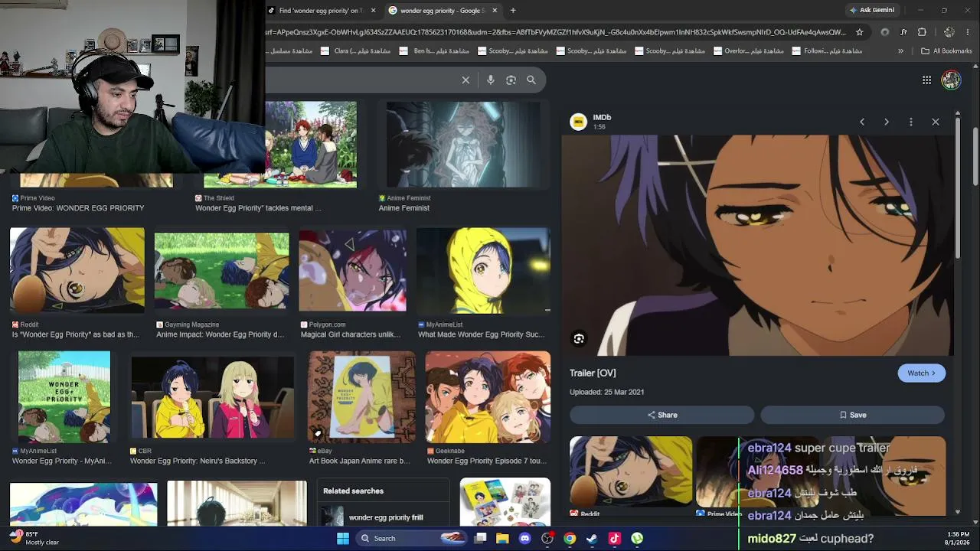Viewport: 980px width, 551px height.
Task: Switch to the "Find 'wonder egg priority'" TikTok tab
Action: [x=322, y=11]
